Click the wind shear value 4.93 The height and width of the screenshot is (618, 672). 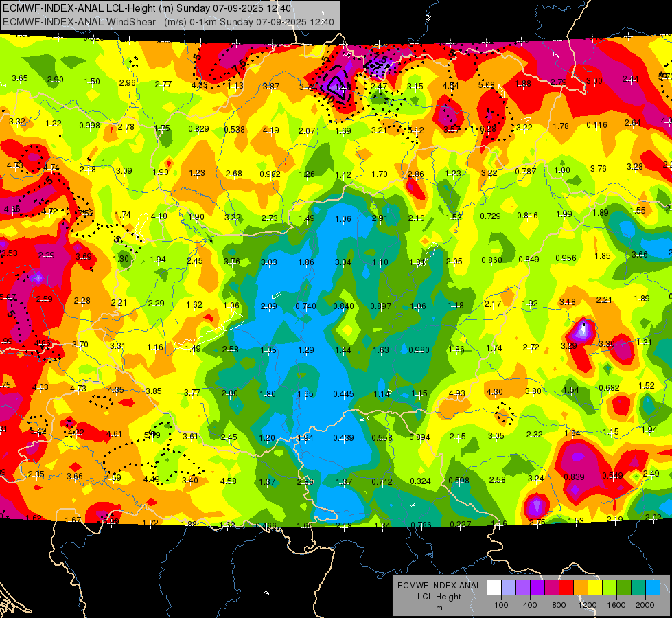tap(457, 393)
